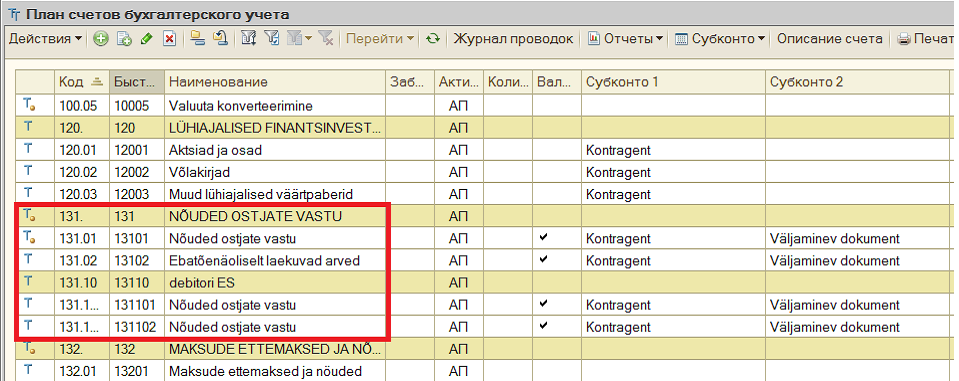Screen dimensions: 959x381
Task: Click the Описание счета button
Action: click(x=829, y=39)
